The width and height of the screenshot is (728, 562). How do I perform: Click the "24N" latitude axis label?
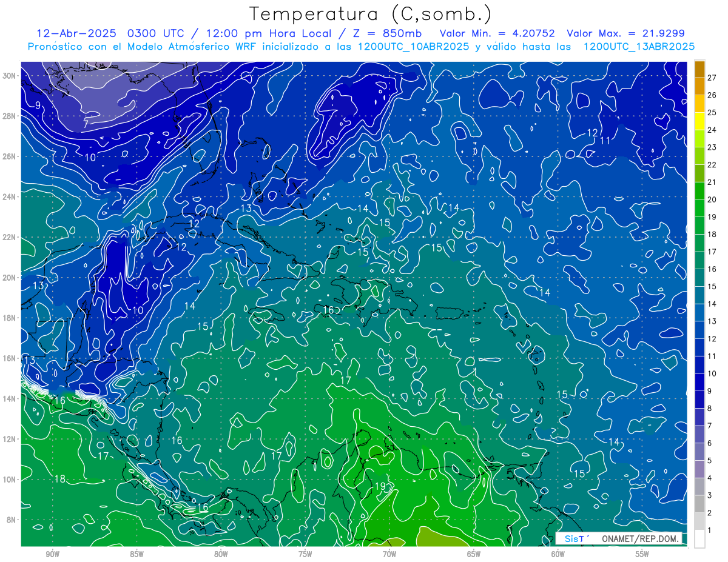click(9, 197)
